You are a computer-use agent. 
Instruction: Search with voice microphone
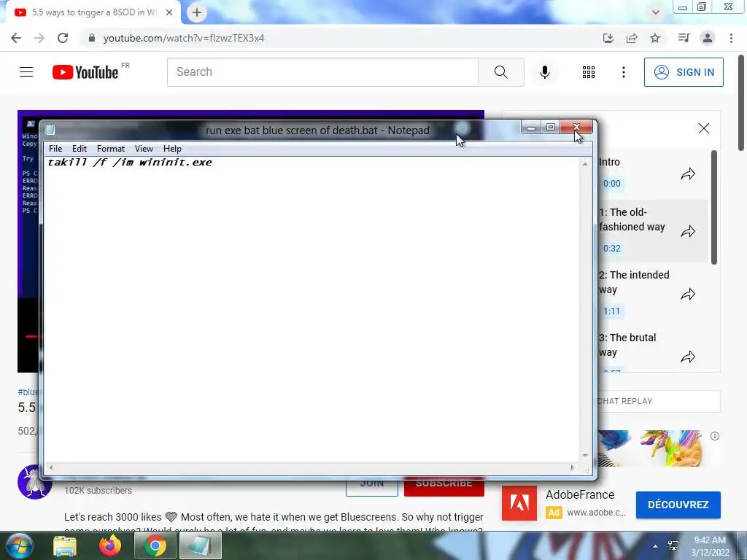(x=544, y=72)
